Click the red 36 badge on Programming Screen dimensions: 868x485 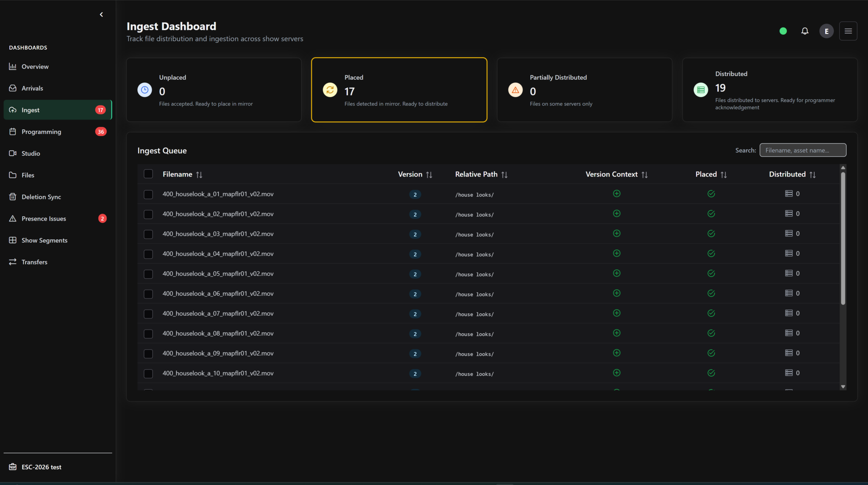click(101, 132)
